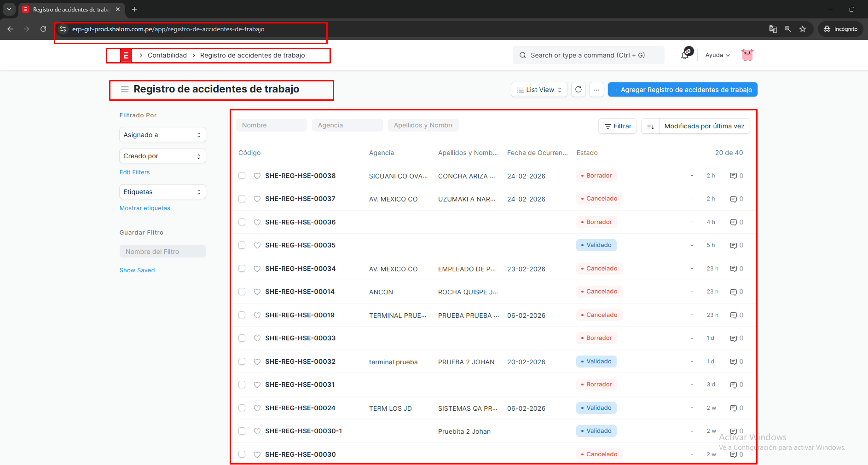The image size is (868, 465).
Task: Open comments icon for SHE-REG-HSE-00037
Action: click(733, 199)
